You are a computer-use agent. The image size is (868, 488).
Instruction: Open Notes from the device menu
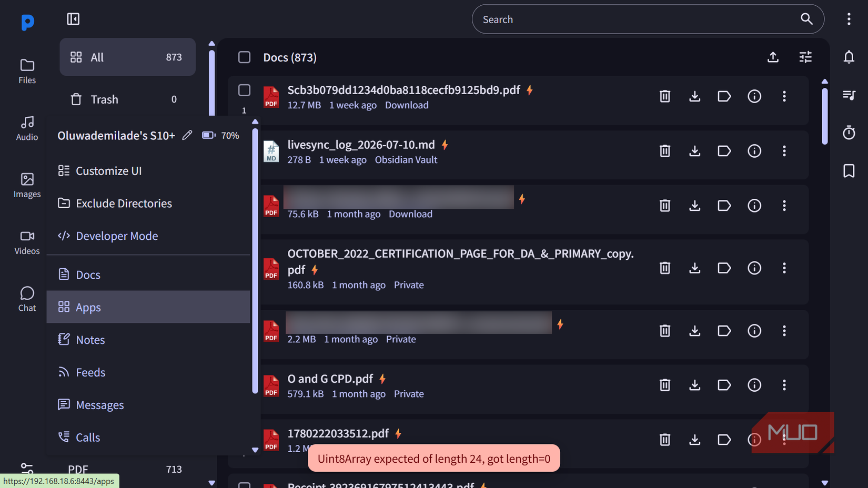148,340
